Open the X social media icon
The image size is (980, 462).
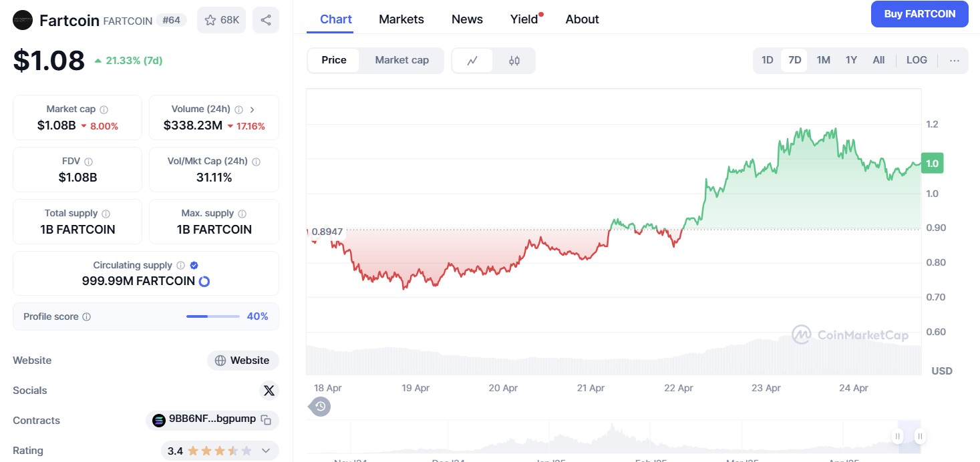pyautogui.click(x=269, y=391)
